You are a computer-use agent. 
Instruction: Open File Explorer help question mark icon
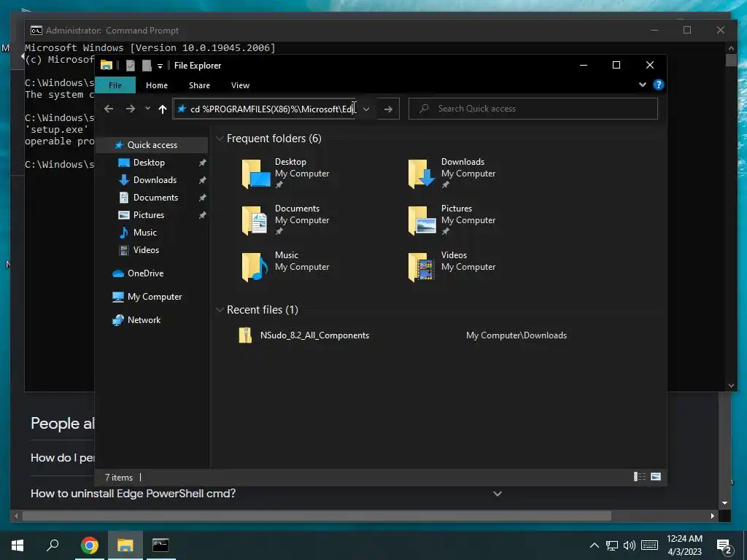pos(659,85)
